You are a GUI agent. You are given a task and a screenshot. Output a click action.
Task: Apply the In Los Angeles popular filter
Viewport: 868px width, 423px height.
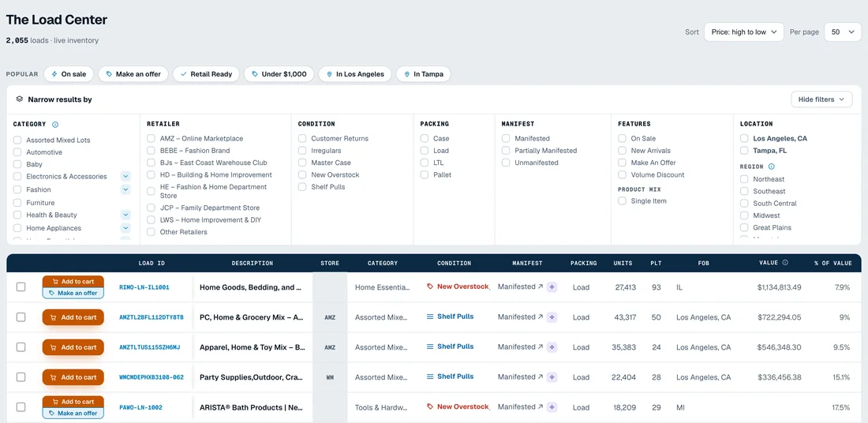click(355, 74)
